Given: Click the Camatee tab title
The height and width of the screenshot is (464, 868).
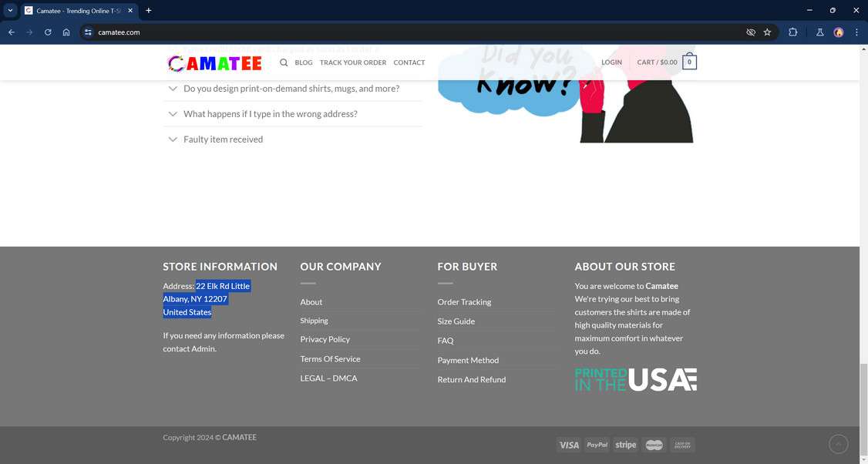Looking at the screenshot, I should click(x=79, y=11).
